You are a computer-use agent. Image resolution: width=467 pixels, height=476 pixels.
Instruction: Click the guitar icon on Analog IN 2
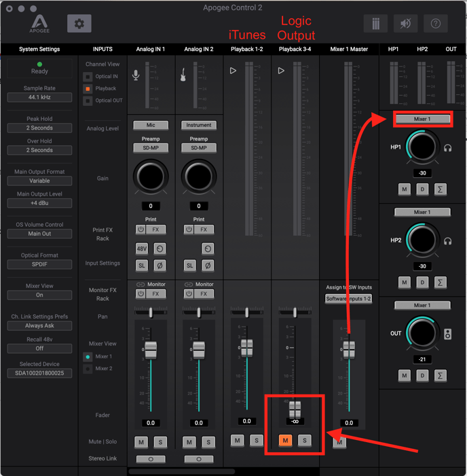click(x=183, y=75)
